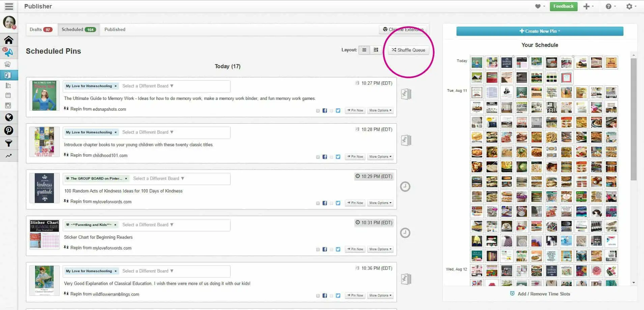
Task: Open Select a Different Board for chapter books
Action: point(148,132)
